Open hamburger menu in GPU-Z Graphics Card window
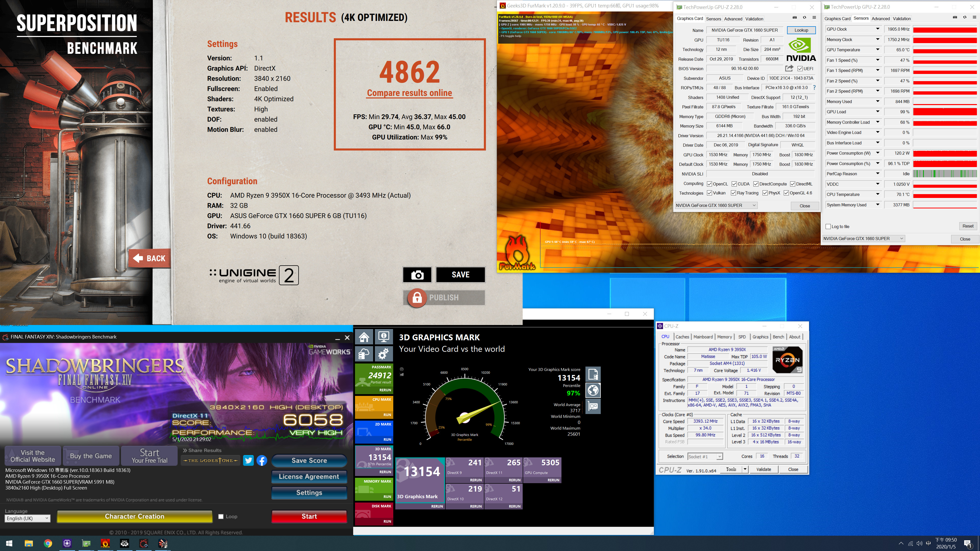 [814, 18]
